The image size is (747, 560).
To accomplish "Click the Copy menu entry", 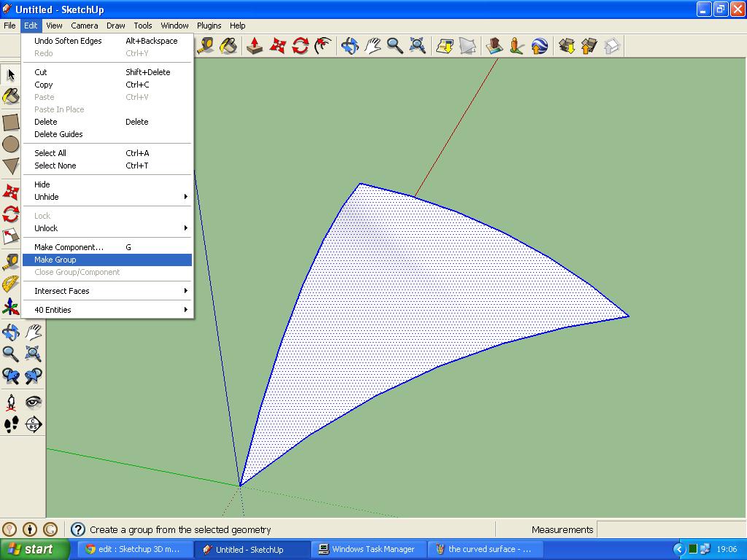I will 107,85.
